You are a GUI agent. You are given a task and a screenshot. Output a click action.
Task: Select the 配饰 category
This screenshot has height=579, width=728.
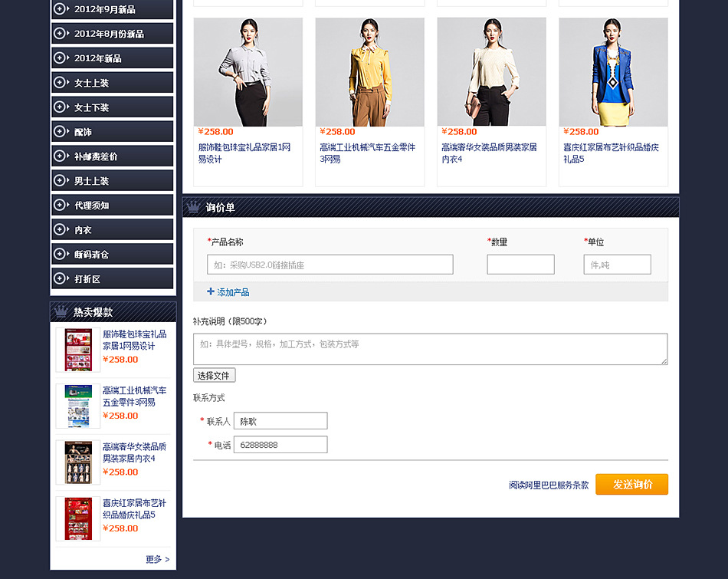tap(113, 131)
